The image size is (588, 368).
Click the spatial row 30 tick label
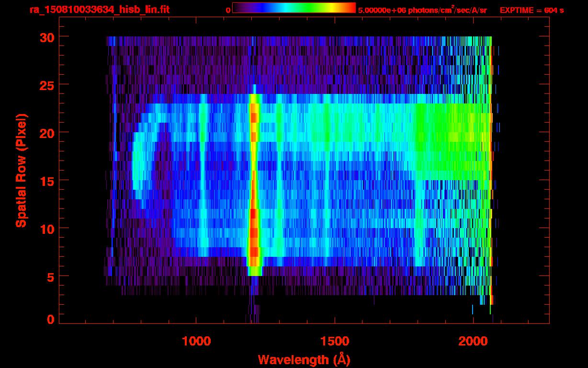(x=47, y=37)
